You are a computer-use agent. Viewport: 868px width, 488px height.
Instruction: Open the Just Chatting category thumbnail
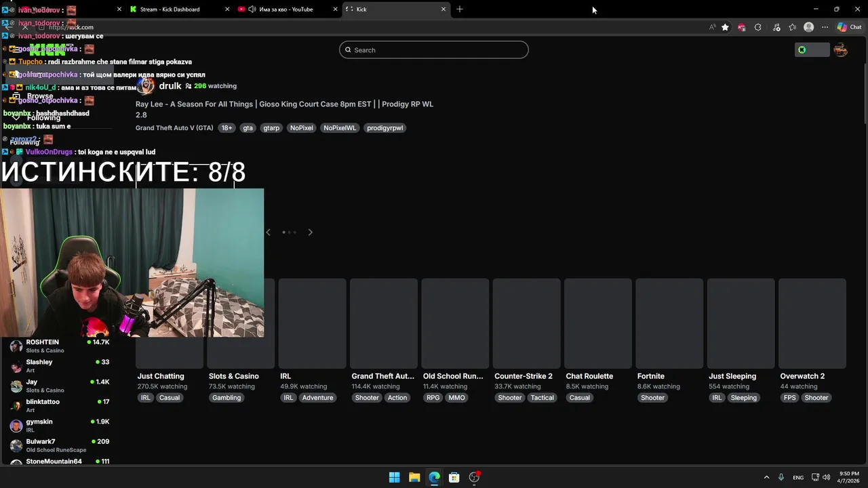[170, 323]
